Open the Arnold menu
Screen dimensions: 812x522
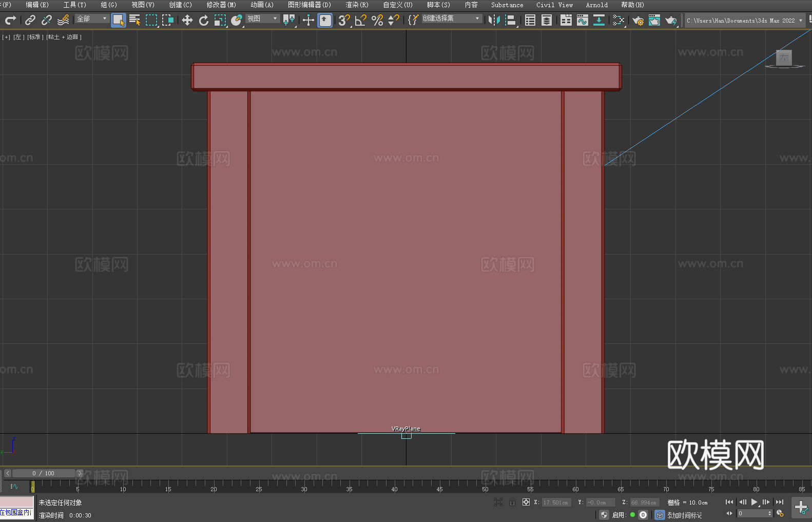596,5
